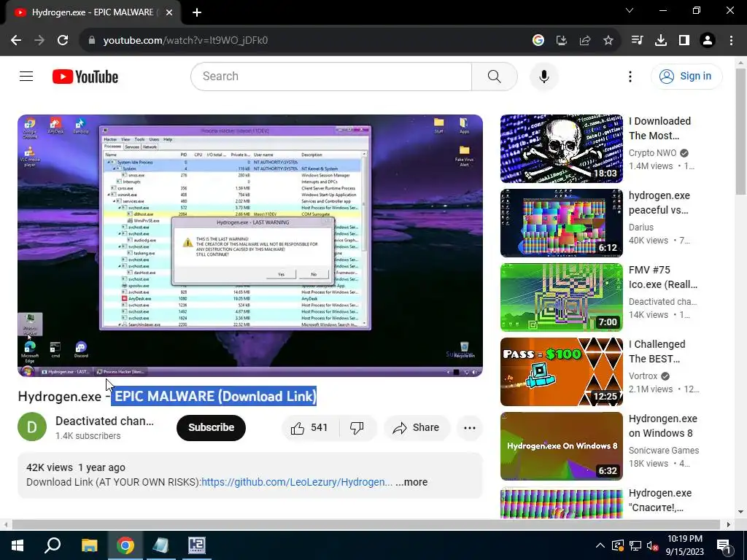Image resolution: width=747 pixels, height=560 pixels.
Task: Share this page from address bar
Action: tap(585, 41)
